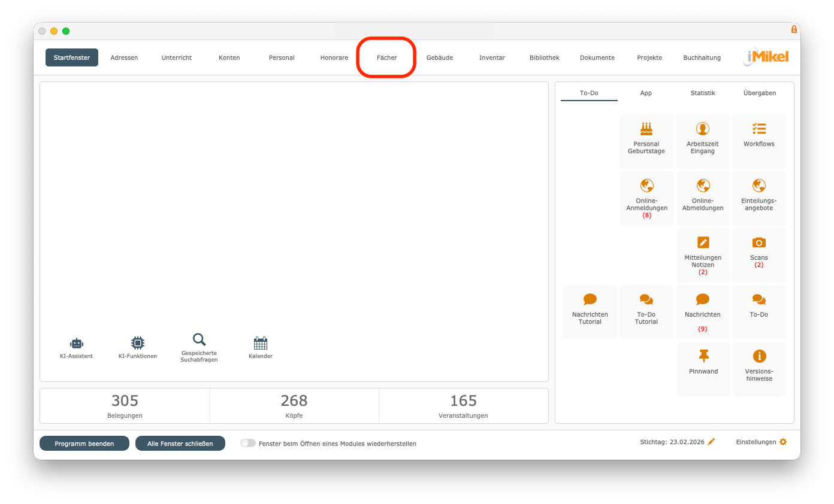Click the 305 Belegungen counter

click(x=125, y=405)
